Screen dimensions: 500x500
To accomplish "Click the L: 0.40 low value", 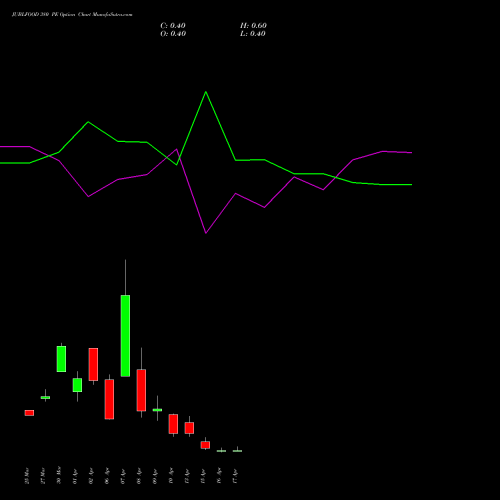I will [253, 34].
